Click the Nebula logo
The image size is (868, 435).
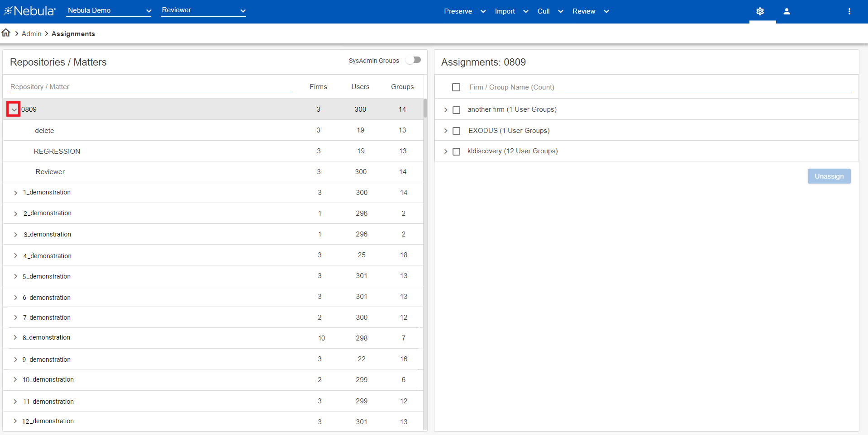[29, 10]
